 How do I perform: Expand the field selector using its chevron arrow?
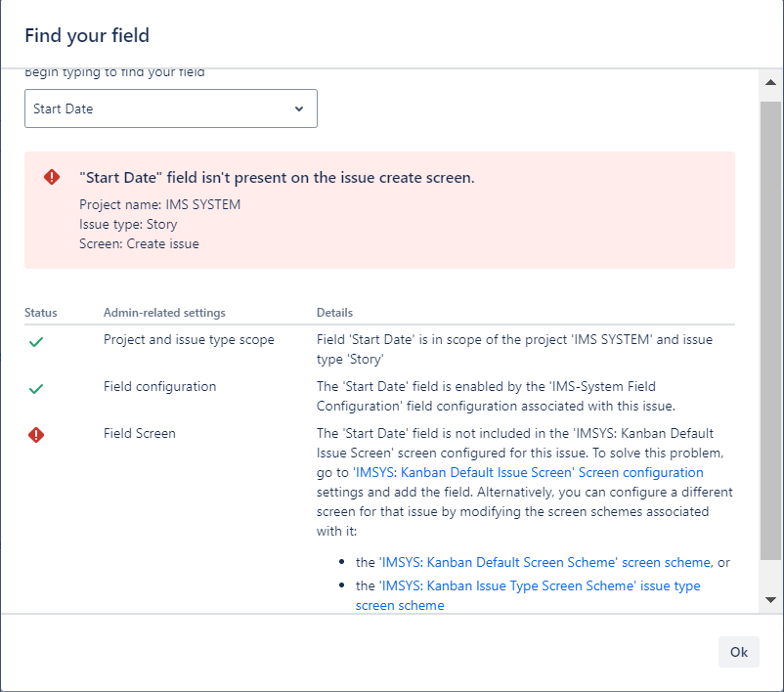click(299, 108)
